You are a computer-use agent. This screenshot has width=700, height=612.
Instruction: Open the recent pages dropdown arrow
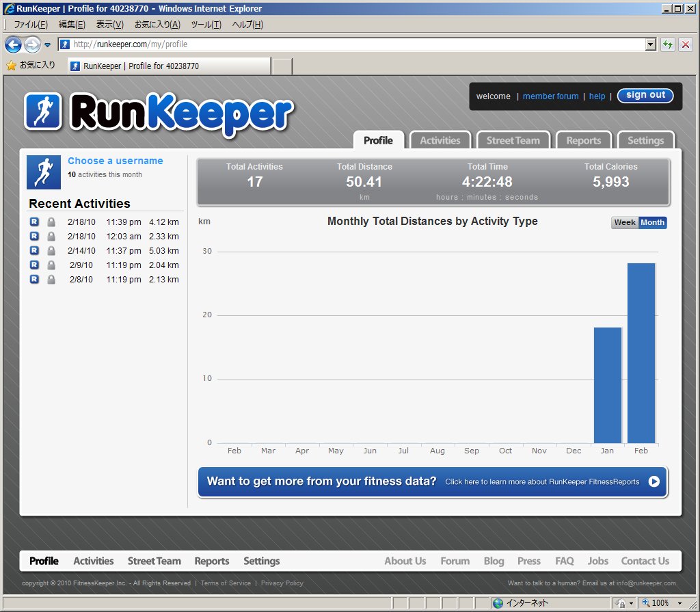pyautogui.click(x=48, y=45)
